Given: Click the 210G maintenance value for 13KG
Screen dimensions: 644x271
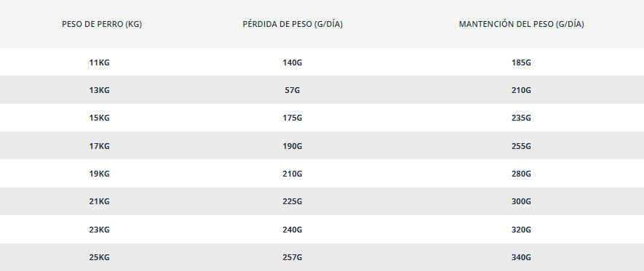Looking at the screenshot, I should click(521, 90).
